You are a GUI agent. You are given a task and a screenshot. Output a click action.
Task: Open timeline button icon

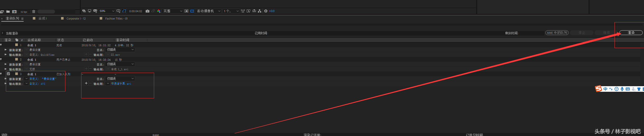tap(254, 11)
